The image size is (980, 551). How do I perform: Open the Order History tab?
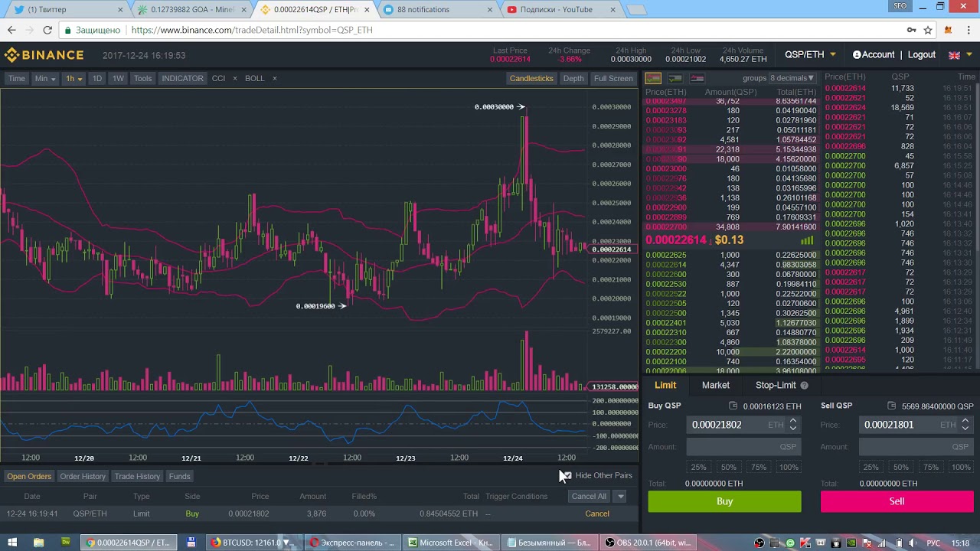click(x=83, y=476)
